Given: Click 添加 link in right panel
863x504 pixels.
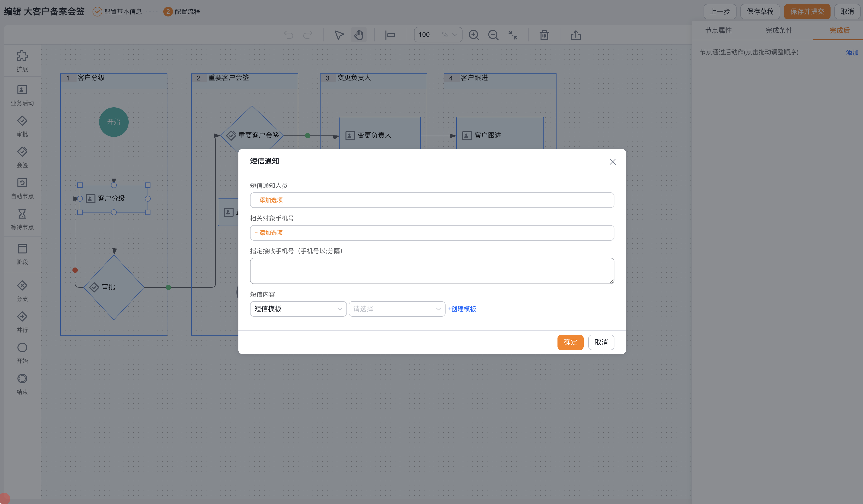Looking at the screenshot, I should coord(852,53).
